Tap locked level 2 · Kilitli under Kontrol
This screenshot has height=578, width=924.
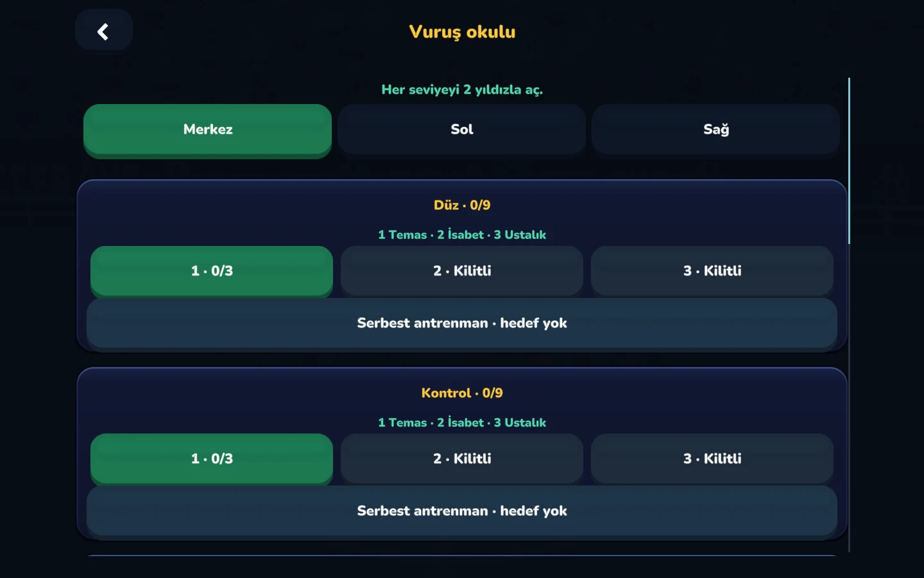coord(462,459)
